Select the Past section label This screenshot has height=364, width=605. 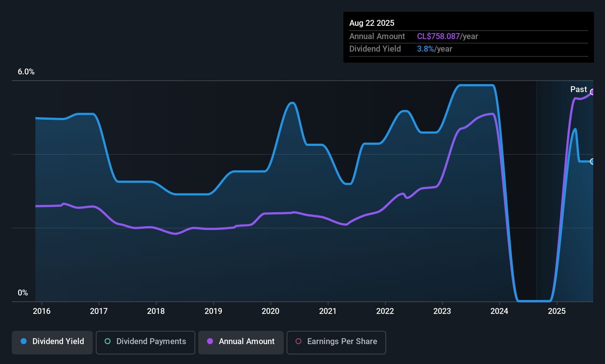(578, 89)
